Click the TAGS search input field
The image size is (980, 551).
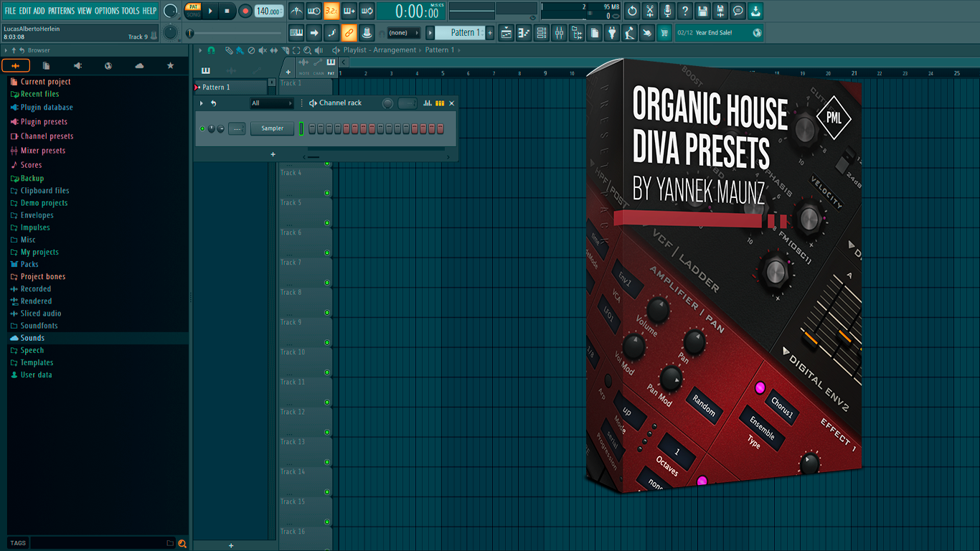[x=98, y=543]
